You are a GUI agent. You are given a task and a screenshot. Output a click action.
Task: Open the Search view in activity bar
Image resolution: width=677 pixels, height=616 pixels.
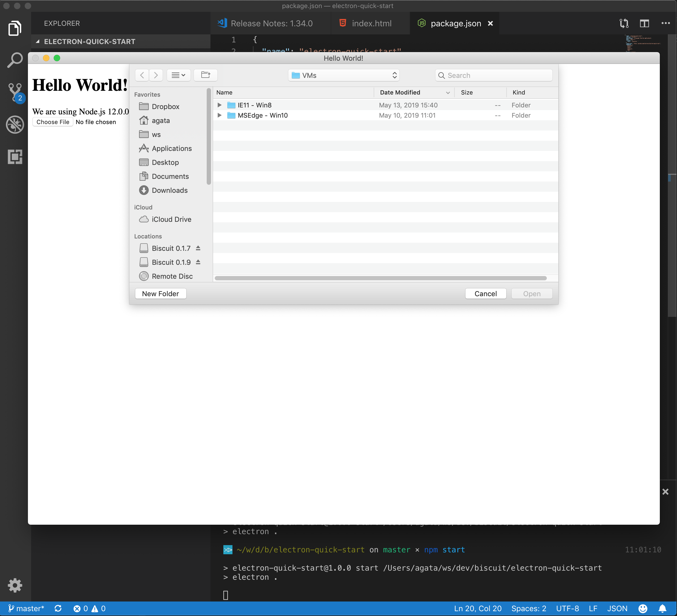coord(15,60)
